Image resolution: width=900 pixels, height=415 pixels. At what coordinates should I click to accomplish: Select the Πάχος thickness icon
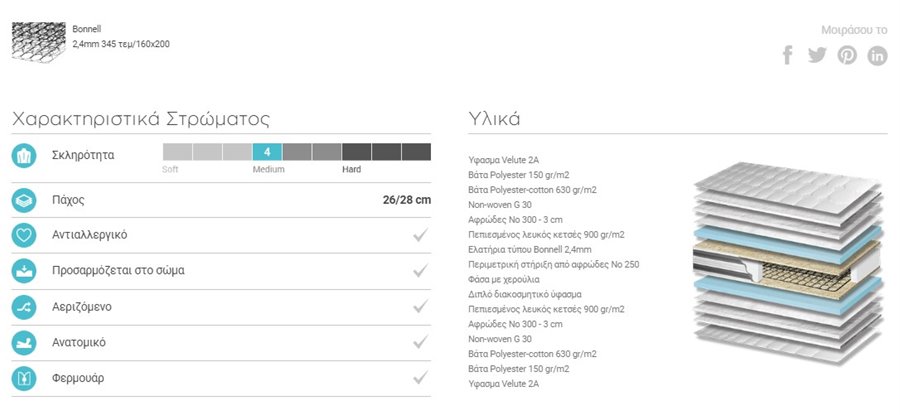pyautogui.click(x=24, y=200)
